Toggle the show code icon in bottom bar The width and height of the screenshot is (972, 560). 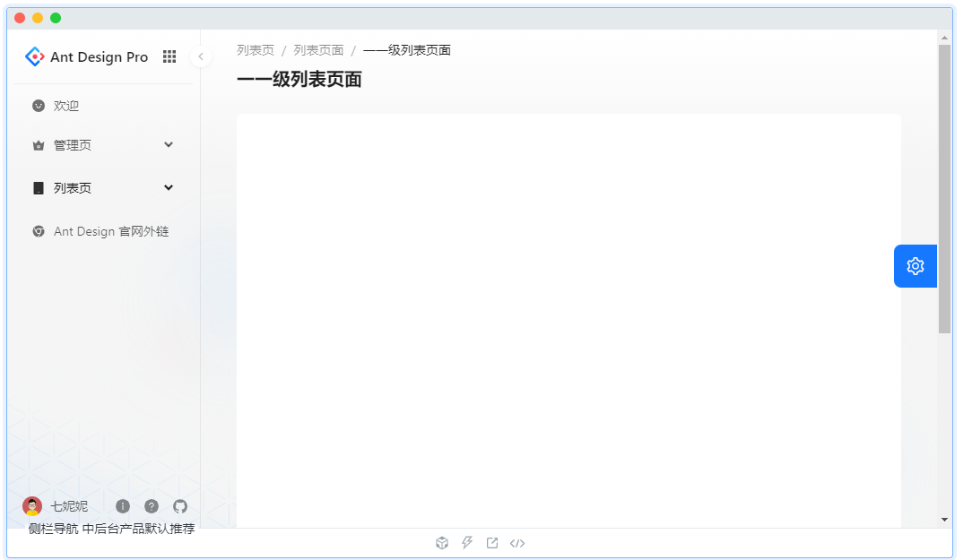(517, 543)
